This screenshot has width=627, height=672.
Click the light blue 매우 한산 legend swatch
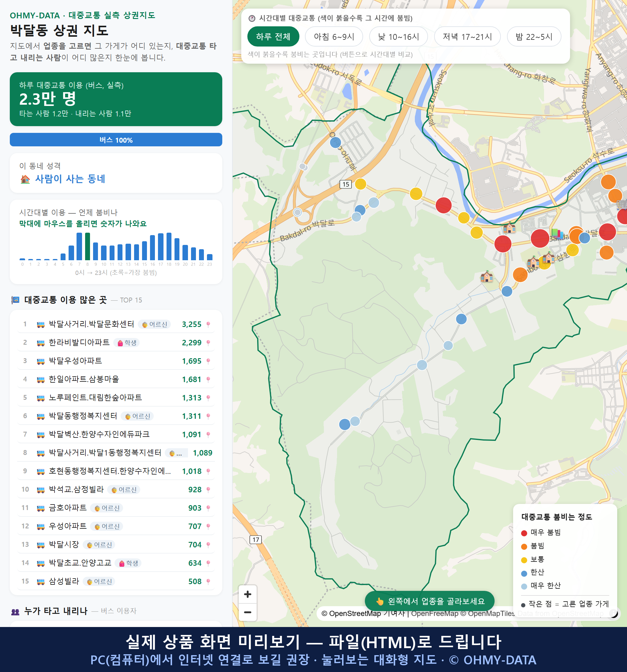pos(524,587)
